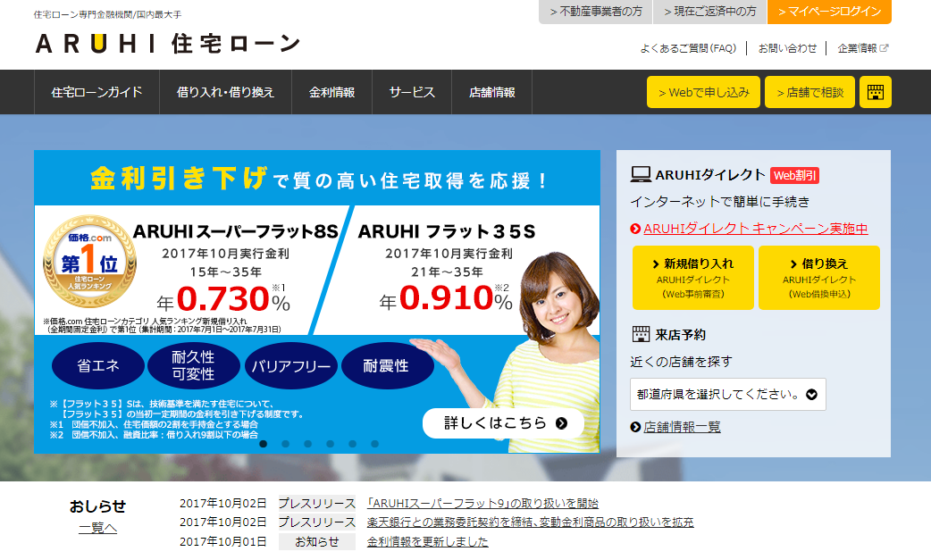Open 店舗情報 menu
This screenshot has height=560, width=931.
click(x=491, y=92)
